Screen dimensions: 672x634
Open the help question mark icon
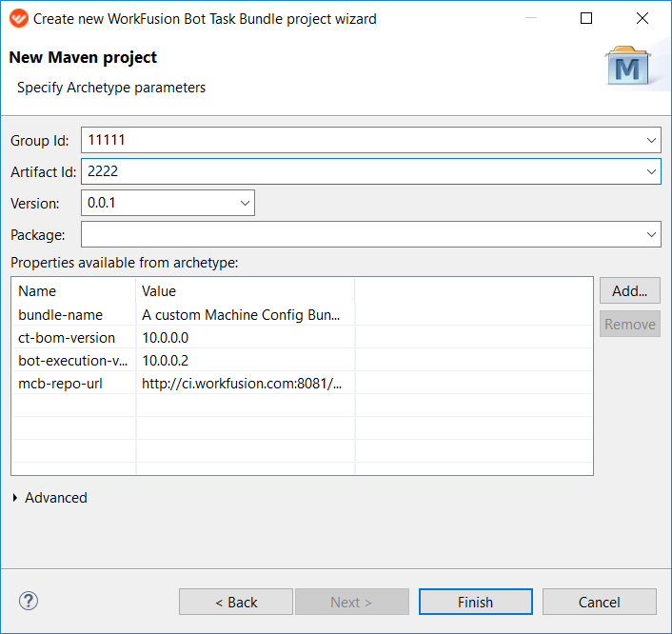coord(29,601)
